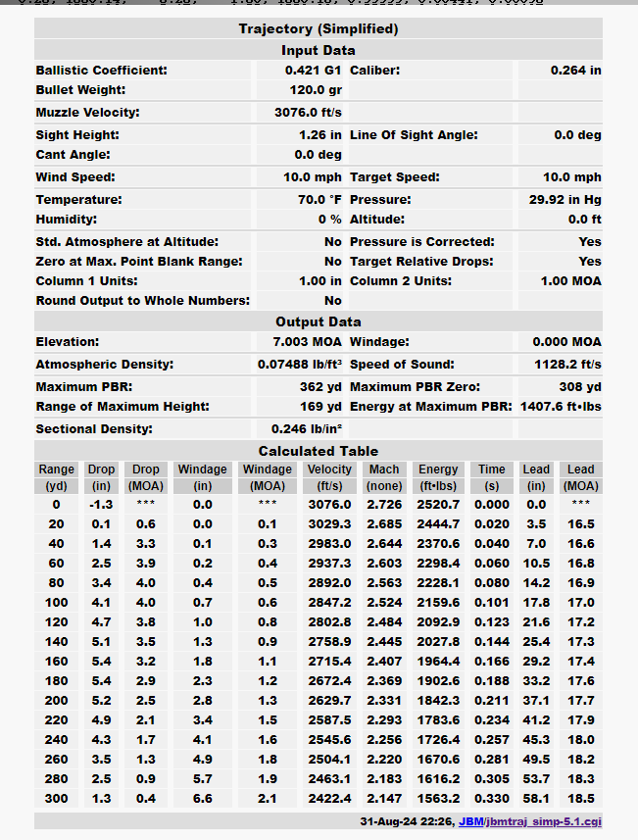This screenshot has height=840, width=638.
Task: Select Column 2 Units value 1.00 MOA
Action: pyautogui.click(x=570, y=281)
